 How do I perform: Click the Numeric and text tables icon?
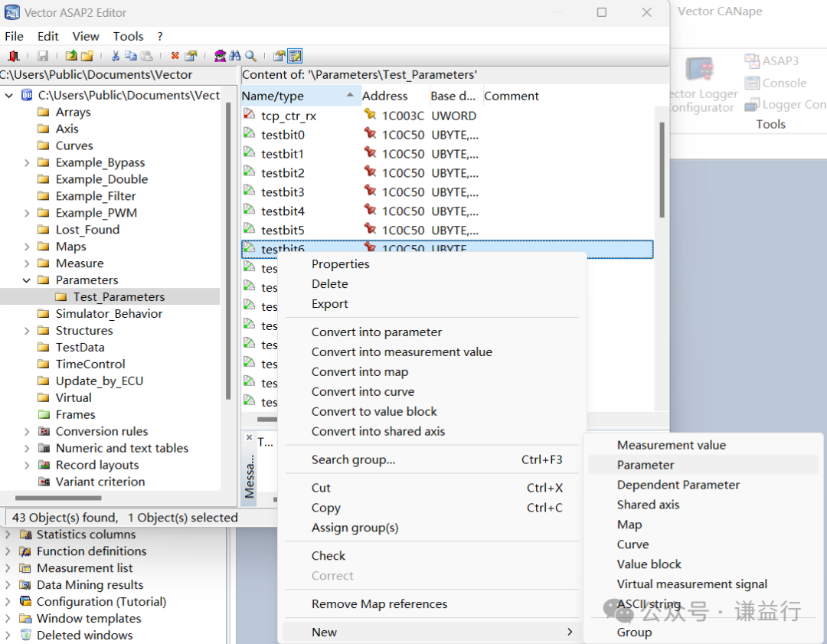(x=44, y=448)
